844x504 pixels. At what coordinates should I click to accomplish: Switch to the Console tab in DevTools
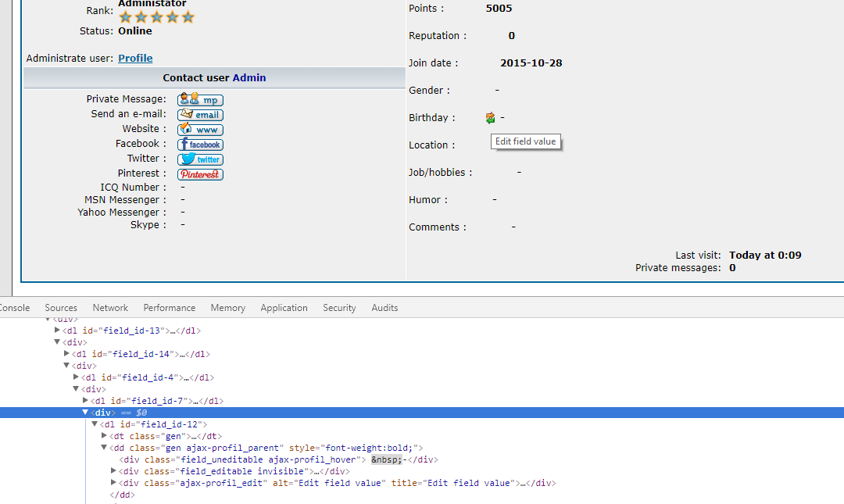14,307
